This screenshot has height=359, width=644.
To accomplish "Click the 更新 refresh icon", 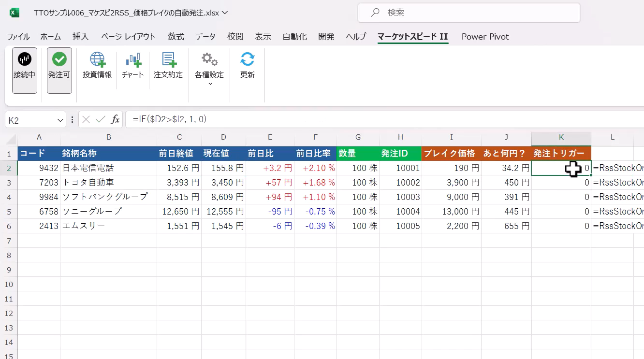I will [248, 59].
